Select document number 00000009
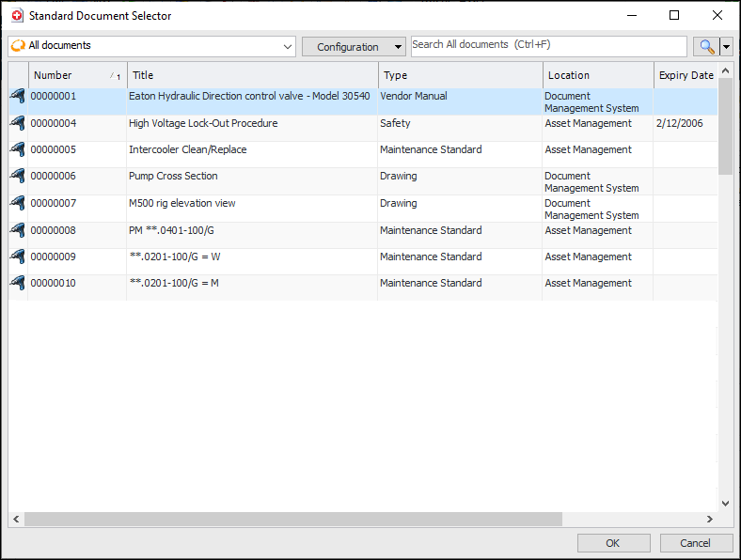741x560 pixels. [x=54, y=257]
